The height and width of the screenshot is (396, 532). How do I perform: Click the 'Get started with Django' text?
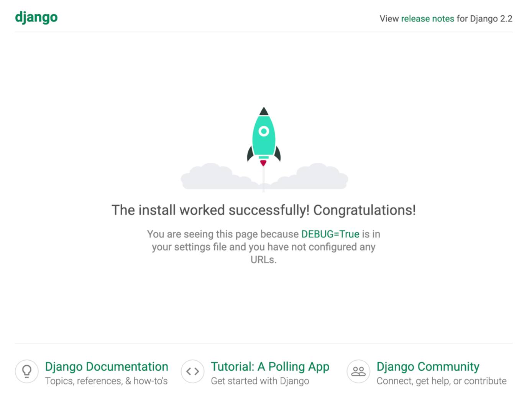(259, 381)
